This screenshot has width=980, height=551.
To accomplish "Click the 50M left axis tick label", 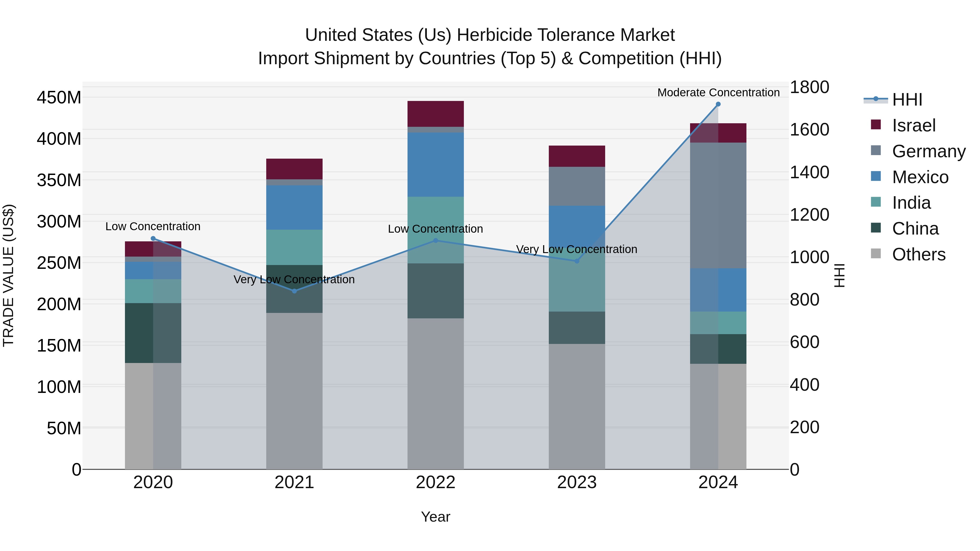I will [x=64, y=428].
